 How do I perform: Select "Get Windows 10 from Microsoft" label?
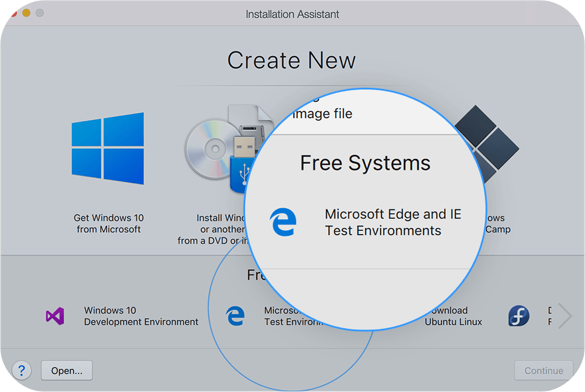pyautogui.click(x=109, y=223)
